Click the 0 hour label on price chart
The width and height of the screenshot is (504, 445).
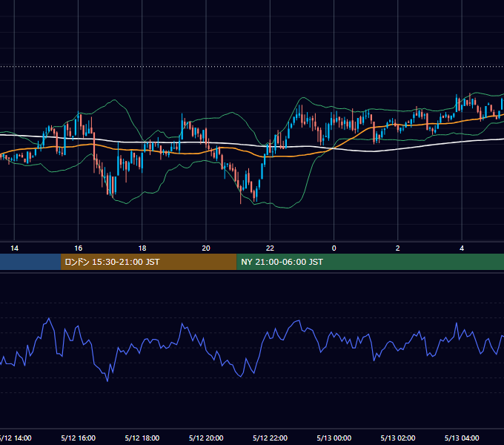(334, 248)
